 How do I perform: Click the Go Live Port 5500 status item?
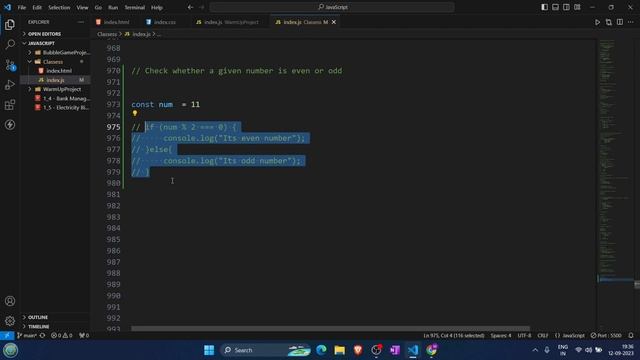pos(606,336)
